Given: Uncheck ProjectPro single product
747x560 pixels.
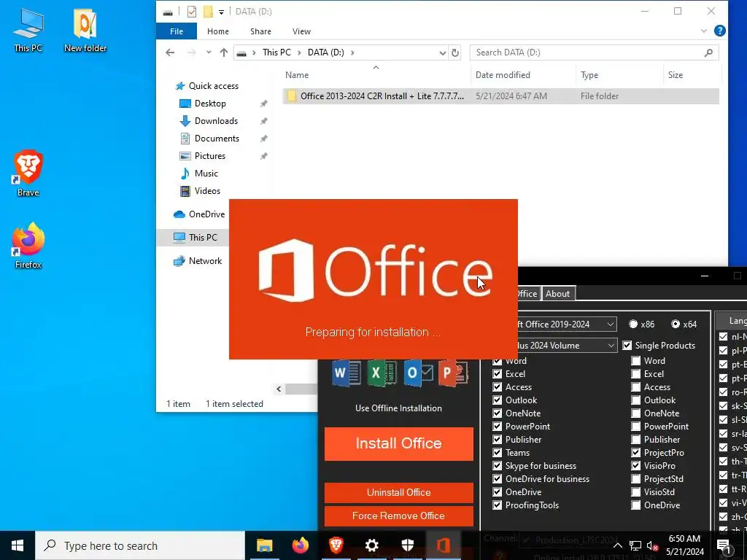Looking at the screenshot, I should [635, 452].
